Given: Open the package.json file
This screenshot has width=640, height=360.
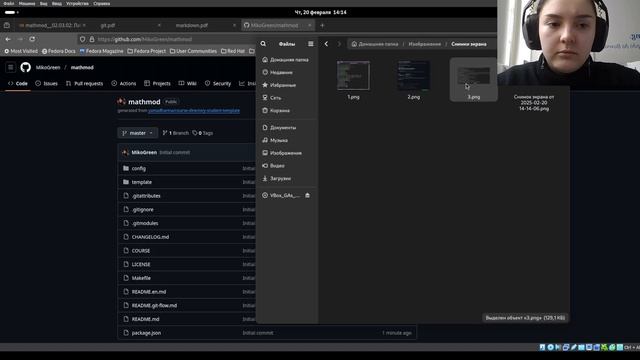Looking at the screenshot, I should 146,333.
